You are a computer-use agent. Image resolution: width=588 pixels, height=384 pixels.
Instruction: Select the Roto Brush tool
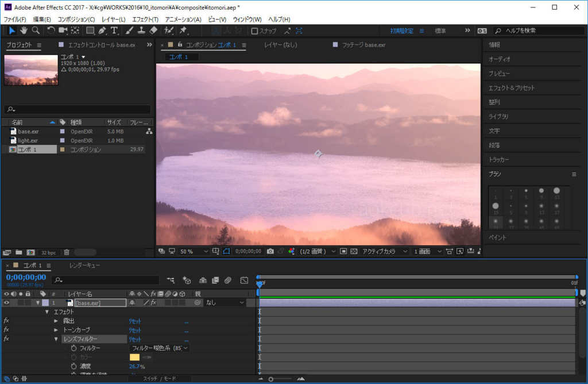169,30
